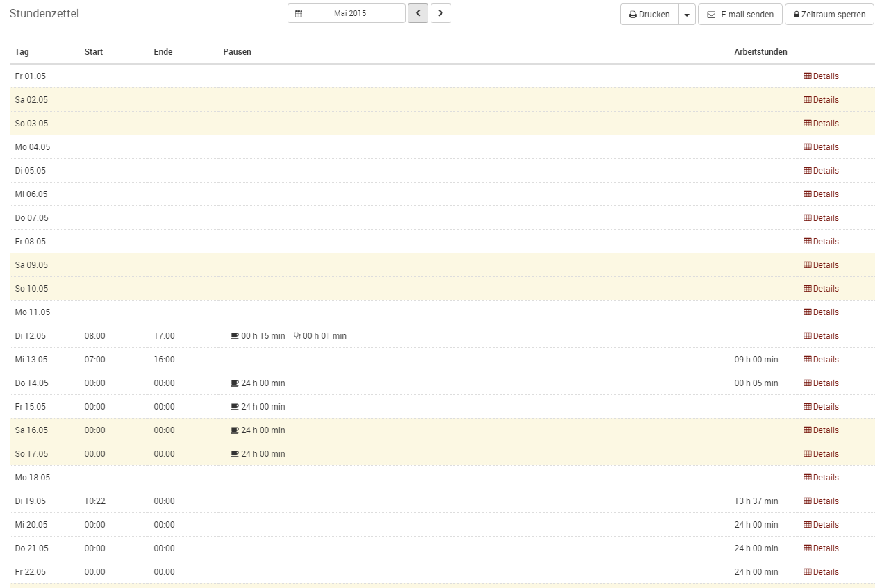This screenshot has width=882, height=588.
Task: Click the Mo 18.05 date cell
Action: click(33, 478)
